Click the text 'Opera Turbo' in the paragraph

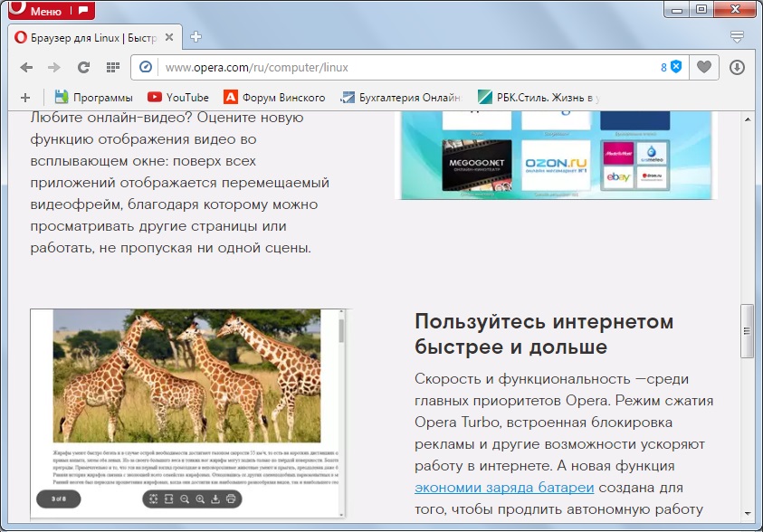457,423
